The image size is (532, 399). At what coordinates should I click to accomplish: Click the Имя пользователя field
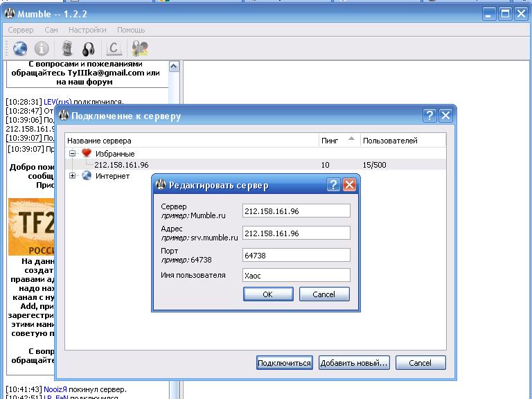pos(296,275)
